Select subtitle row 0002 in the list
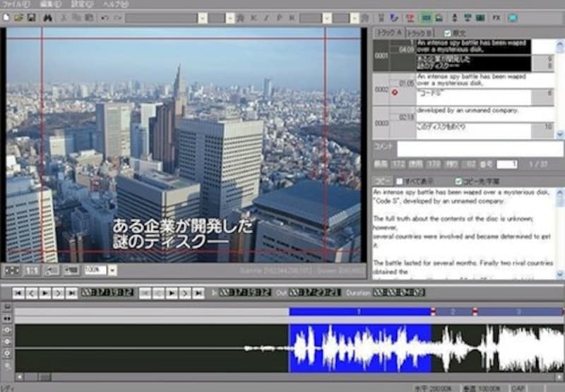 [x=463, y=90]
